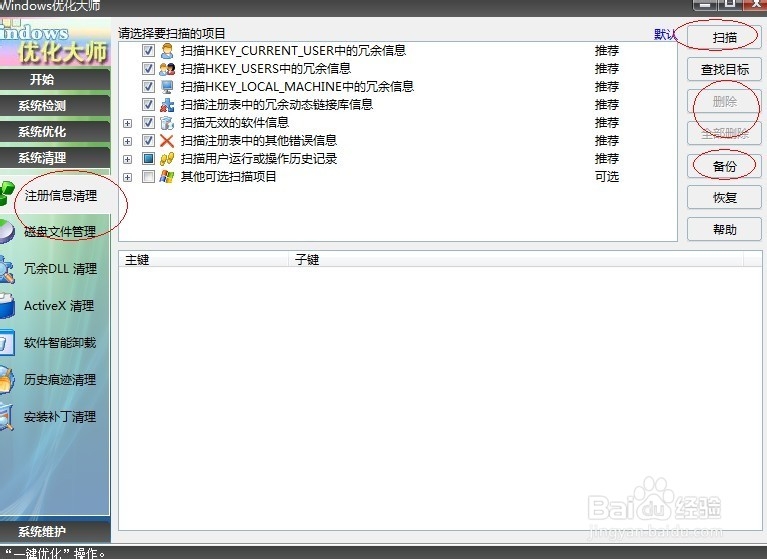Click 可选 tag of 其他可选扫描项目 row
This screenshot has height=559, width=767.
(x=607, y=177)
